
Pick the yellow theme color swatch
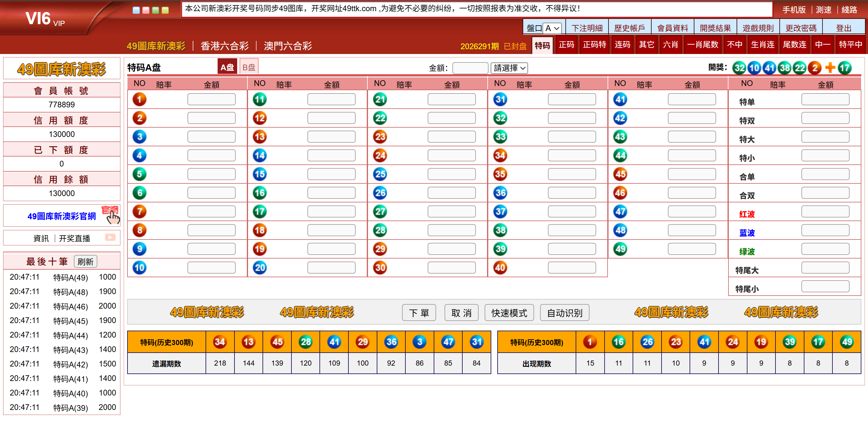click(165, 11)
